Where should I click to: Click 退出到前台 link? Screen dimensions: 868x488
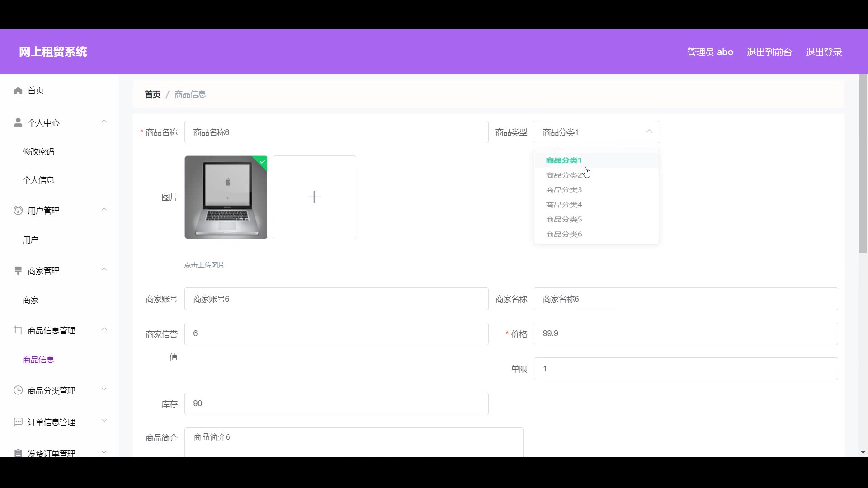click(x=769, y=52)
